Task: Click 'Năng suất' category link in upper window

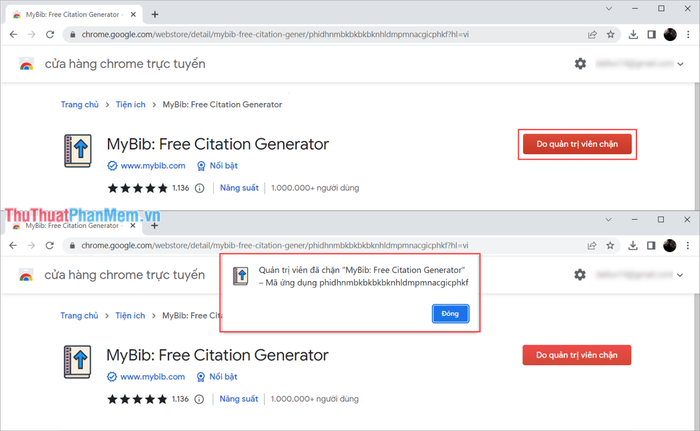Action: (239, 188)
